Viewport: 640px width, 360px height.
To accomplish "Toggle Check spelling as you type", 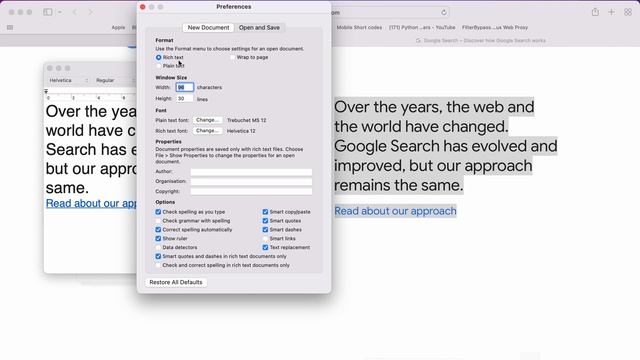I will coord(158,212).
